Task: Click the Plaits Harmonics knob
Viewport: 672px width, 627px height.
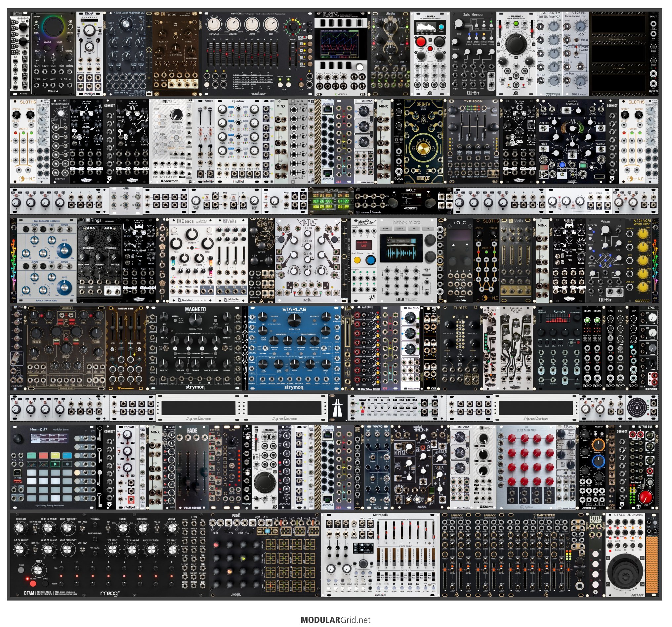Action: [x=473, y=325]
